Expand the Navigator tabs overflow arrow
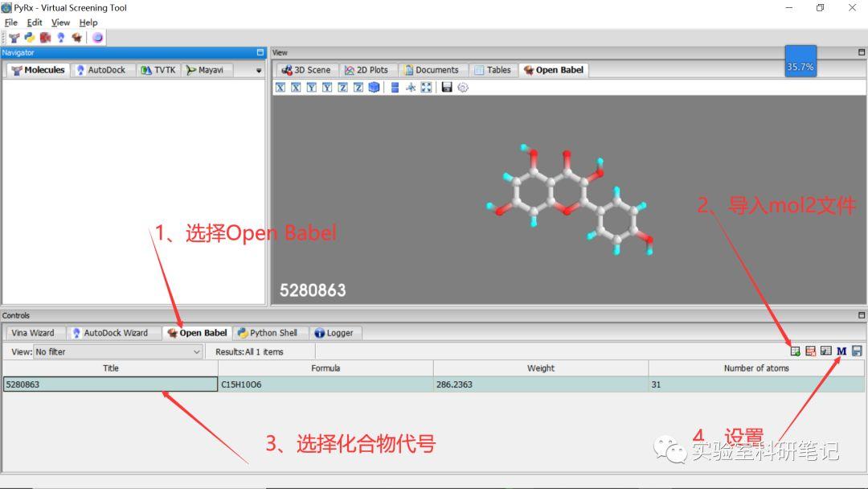Image resolution: width=868 pixels, height=489 pixels. pos(257,70)
